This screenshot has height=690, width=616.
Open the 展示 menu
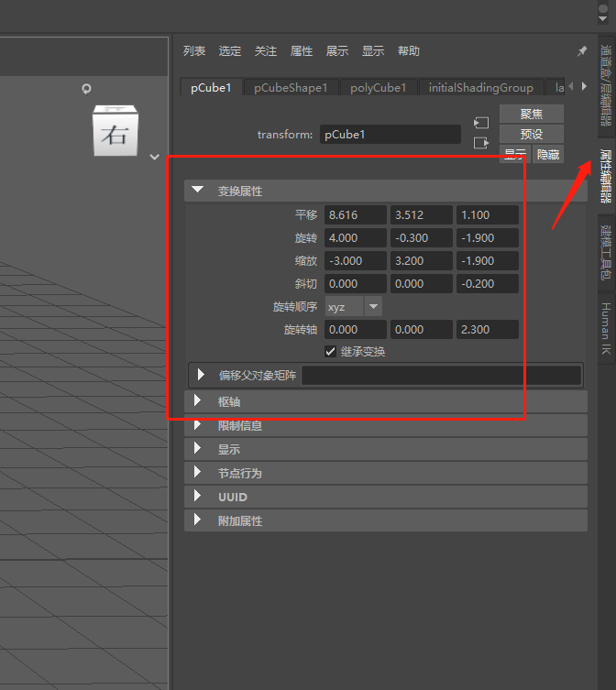tap(337, 51)
